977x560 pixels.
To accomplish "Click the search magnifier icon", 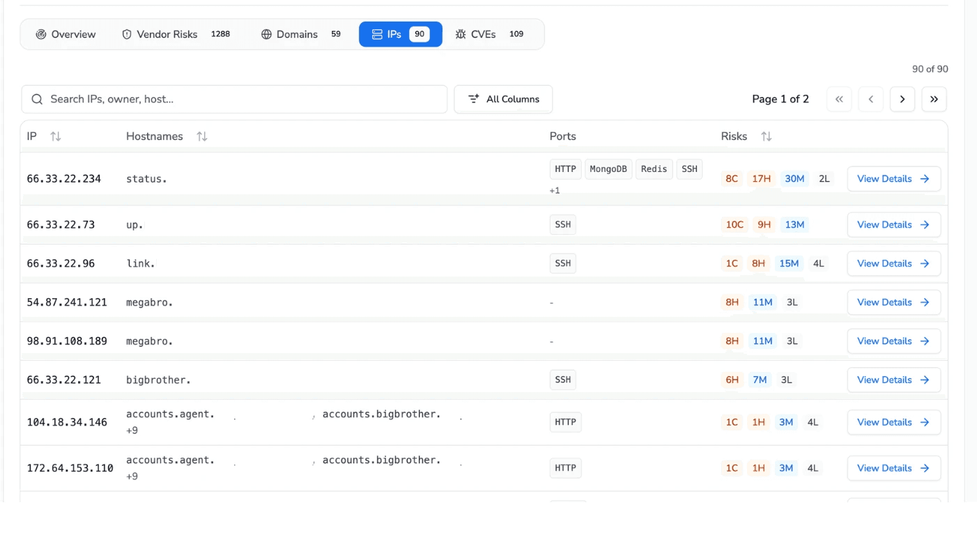I will (38, 99).
